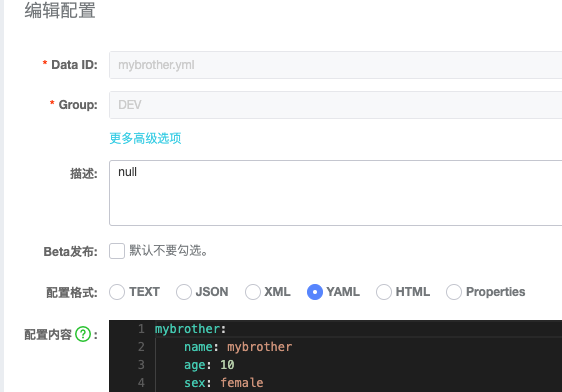Click the 编辑配置 page heading

pyautogui.click(x=60, y=10)
